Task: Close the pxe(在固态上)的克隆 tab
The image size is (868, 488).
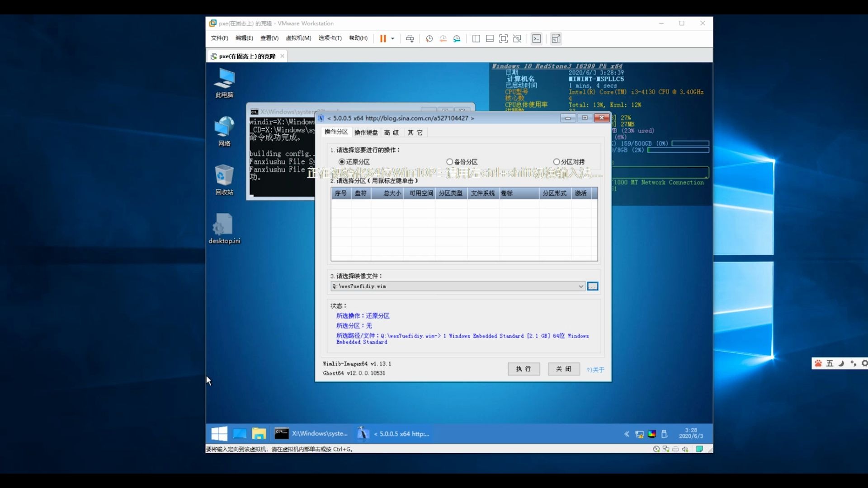Action: [x=283, y=56]
